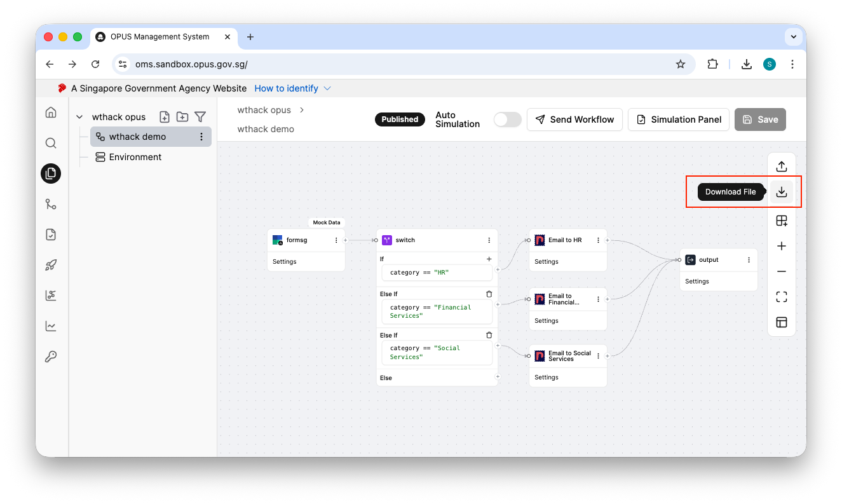Zoom out with the minus canvas button

pos(782,271)
